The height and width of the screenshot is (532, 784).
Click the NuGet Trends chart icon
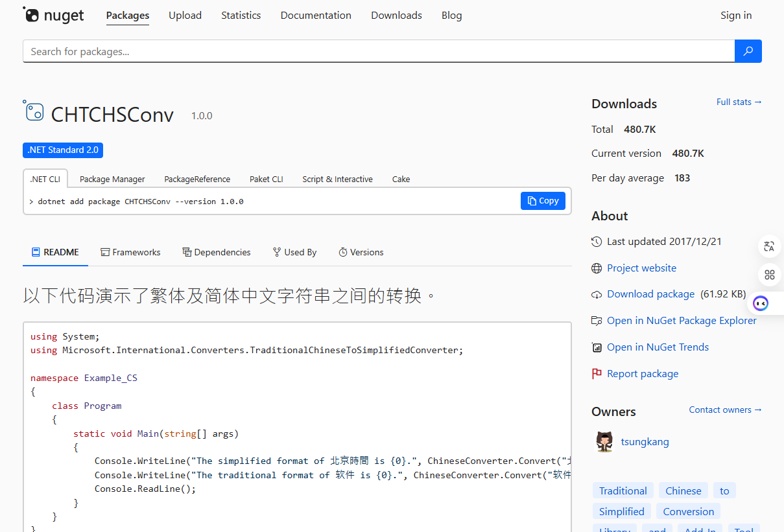click(x=597, y=347)
